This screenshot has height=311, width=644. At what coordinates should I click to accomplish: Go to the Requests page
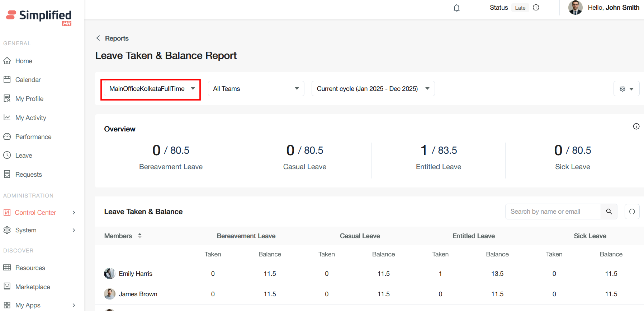click(28, 175)
